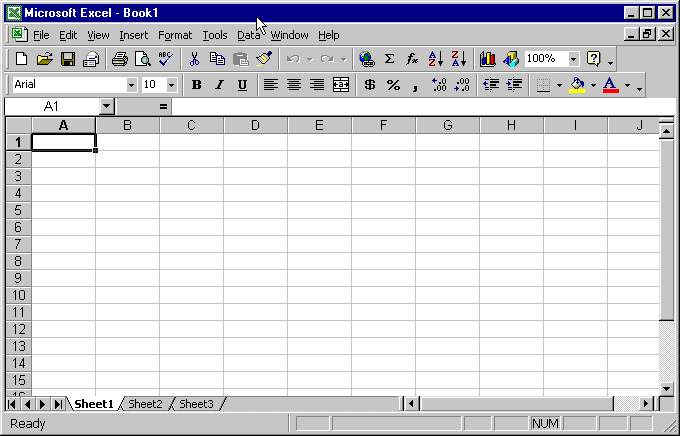Click the row 8 header
Screen dimensions: 680x436
[17, 261]
